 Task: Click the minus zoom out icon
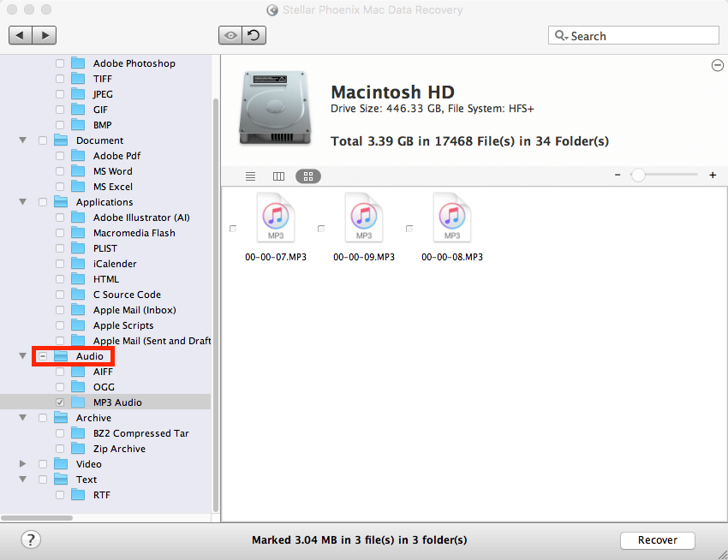618,175
